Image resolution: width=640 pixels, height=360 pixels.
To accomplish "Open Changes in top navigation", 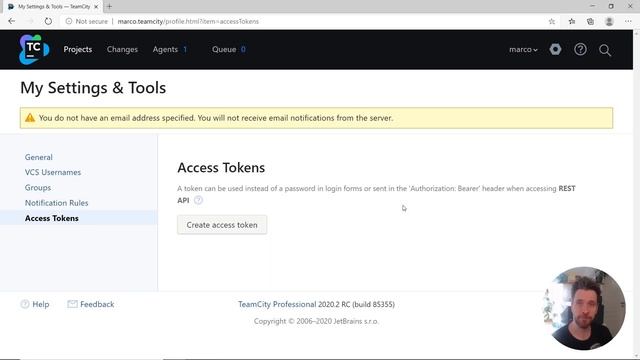I will pos(122,49).
